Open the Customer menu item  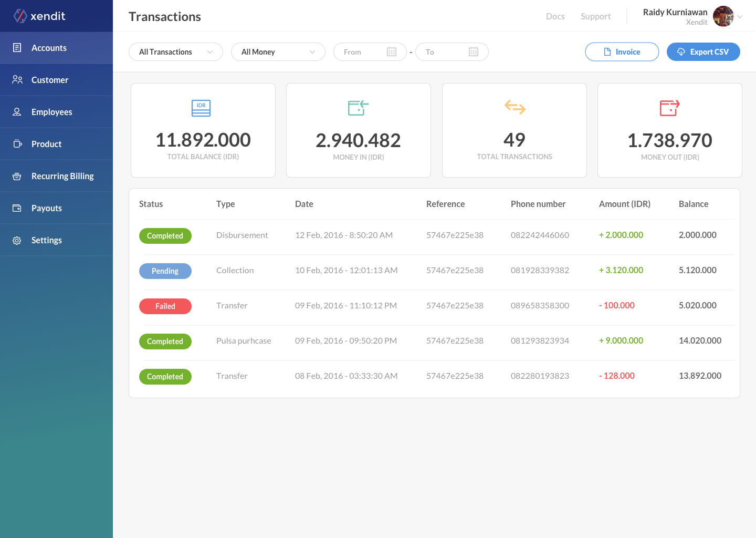point(56,80)
